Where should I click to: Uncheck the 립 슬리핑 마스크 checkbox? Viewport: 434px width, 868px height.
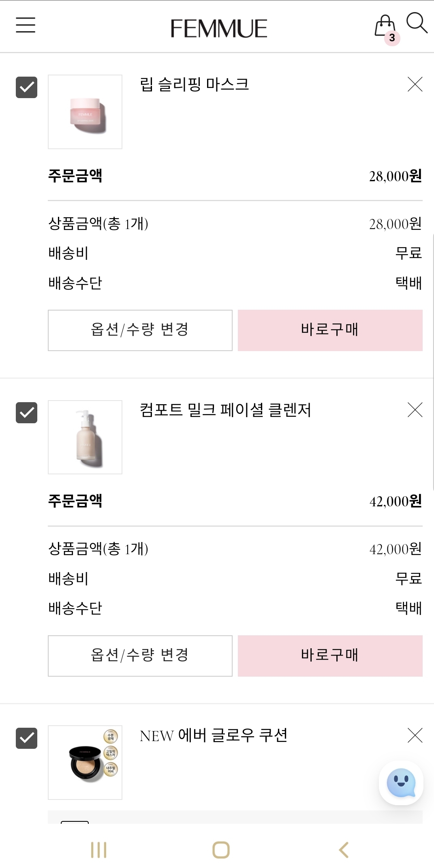(26, 87)
